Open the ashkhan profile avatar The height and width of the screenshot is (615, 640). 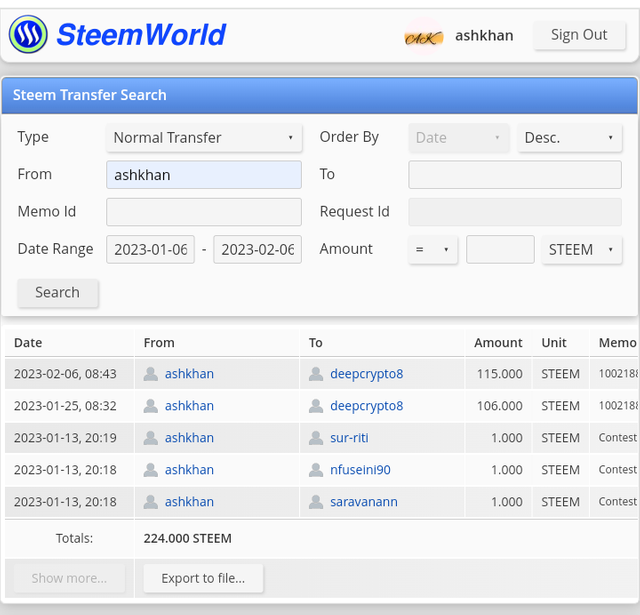pos(423,36)
